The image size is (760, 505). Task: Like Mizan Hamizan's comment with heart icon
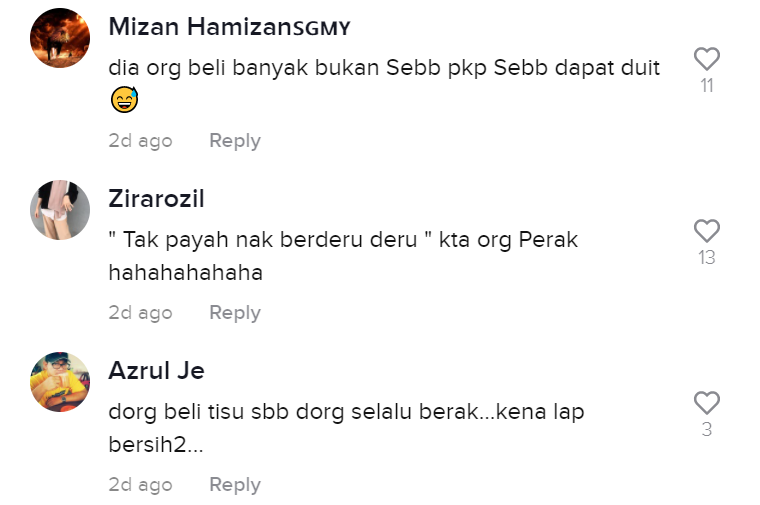(707, 59)
